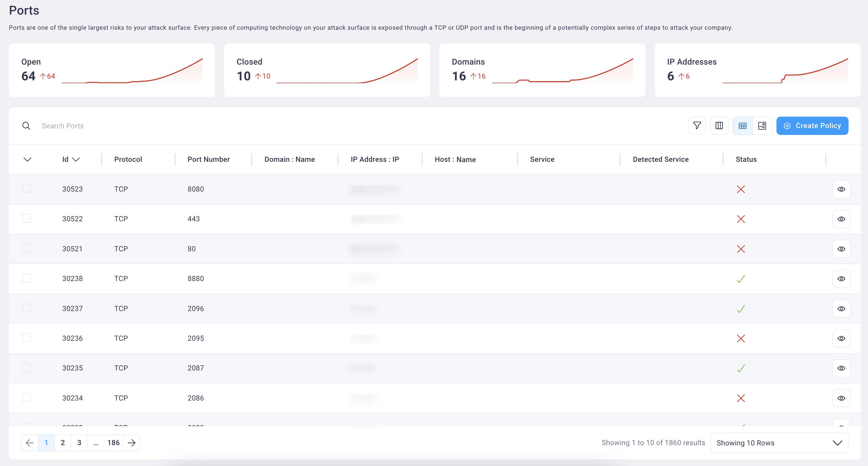Open the filter icon in the toolbar
The height and width of the screenshot is (466, 868).
point(697,126)
